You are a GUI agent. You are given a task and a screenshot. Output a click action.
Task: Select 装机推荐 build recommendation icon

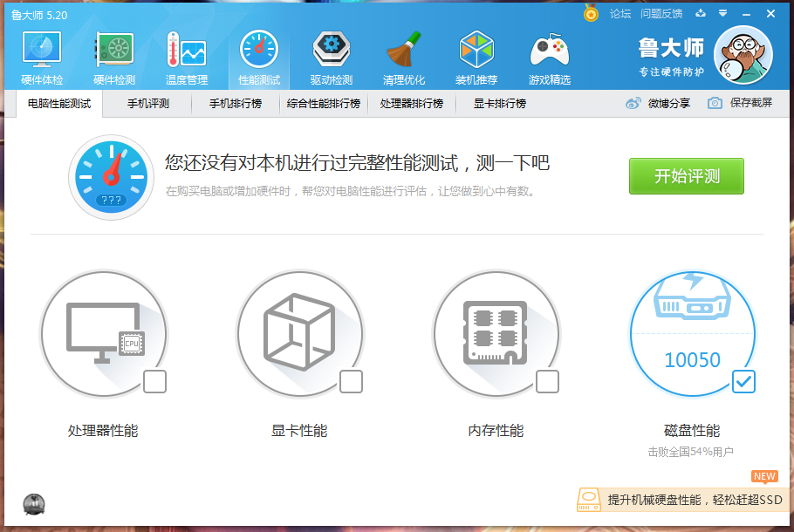(x=476, y=52)
